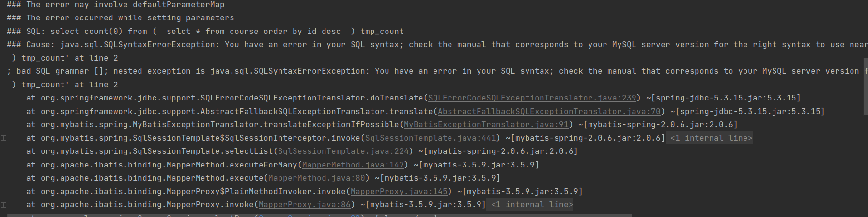Open SqlSessionTemplate.java:441 link
Screen dimensions: 868x217
click(x=431, y=138)
